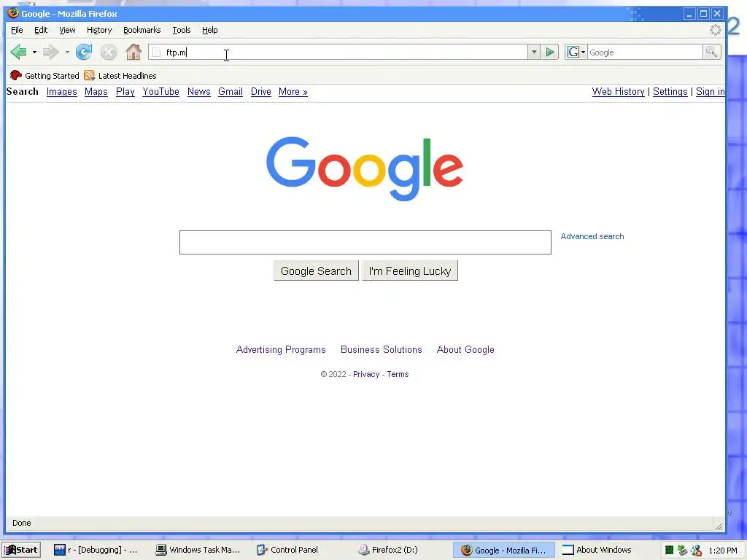Open the Gmail link
This screenshot has height=560, width=747.
click(x=231, y=91)
